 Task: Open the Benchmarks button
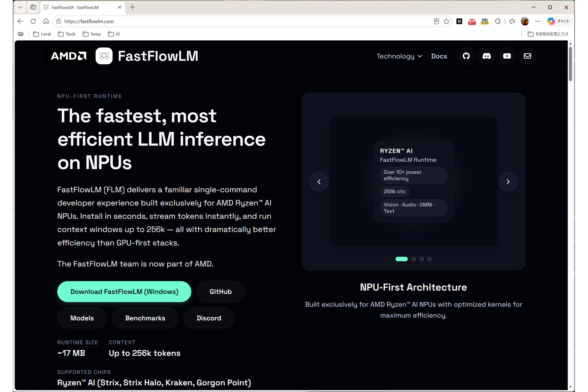pos(145,318)
